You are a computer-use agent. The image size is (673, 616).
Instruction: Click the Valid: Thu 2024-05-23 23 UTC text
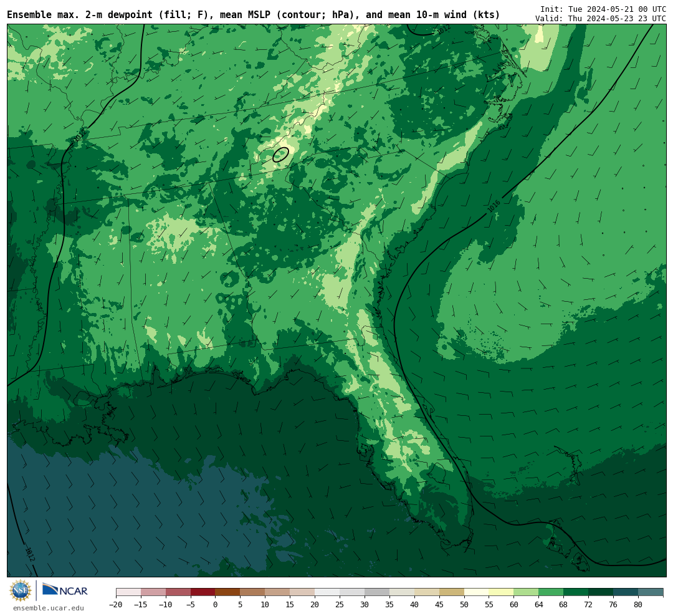601,19
